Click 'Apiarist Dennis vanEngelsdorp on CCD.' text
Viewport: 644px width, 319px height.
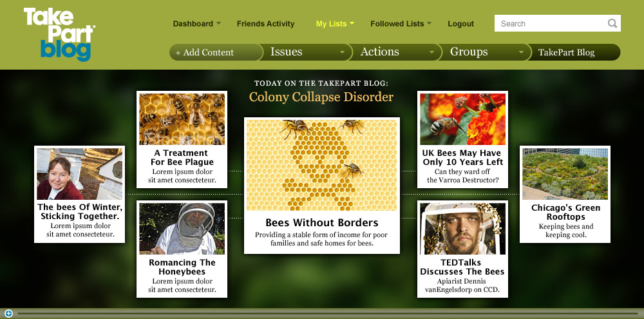click(462, 285)
